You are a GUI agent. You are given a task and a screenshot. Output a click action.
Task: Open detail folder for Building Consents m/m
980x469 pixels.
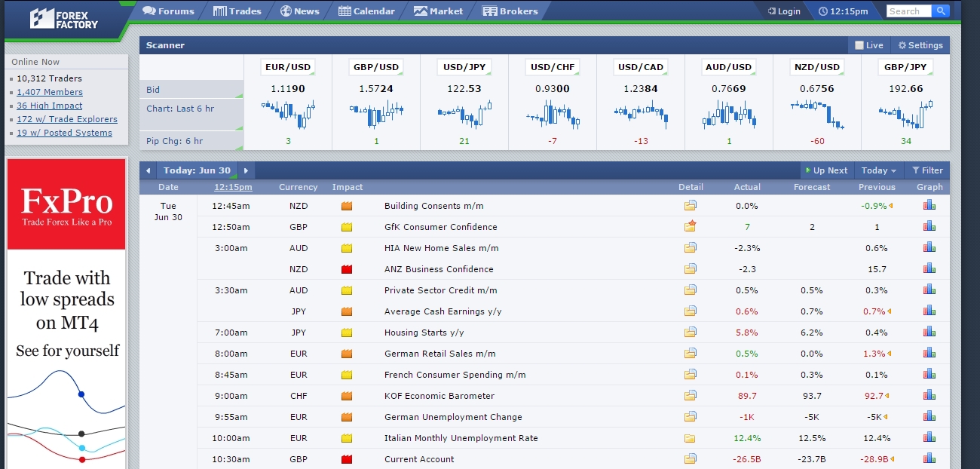coord(691,206)
